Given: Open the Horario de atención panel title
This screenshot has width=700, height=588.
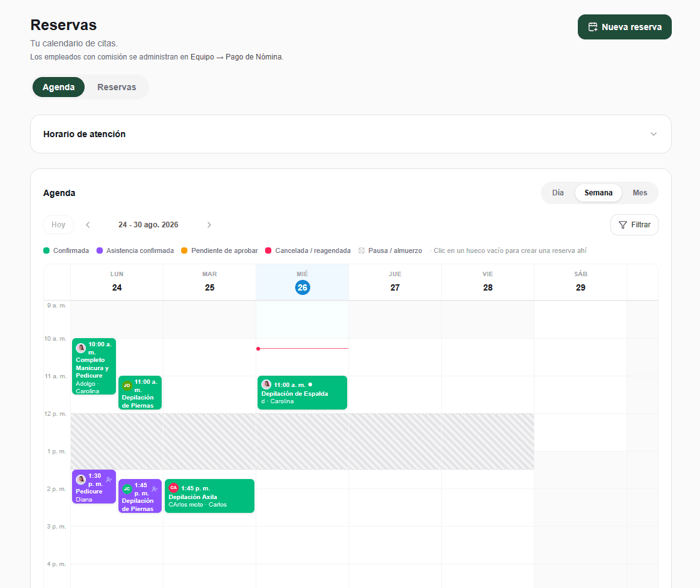Looking at the screenshot, I should click(x=85, y=134).
